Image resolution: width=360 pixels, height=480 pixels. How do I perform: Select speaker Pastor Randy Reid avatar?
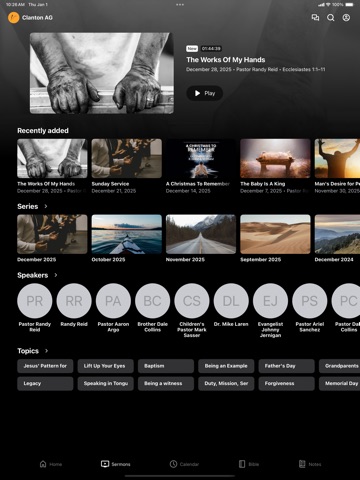pyautogui.click(x=35, y=301)
